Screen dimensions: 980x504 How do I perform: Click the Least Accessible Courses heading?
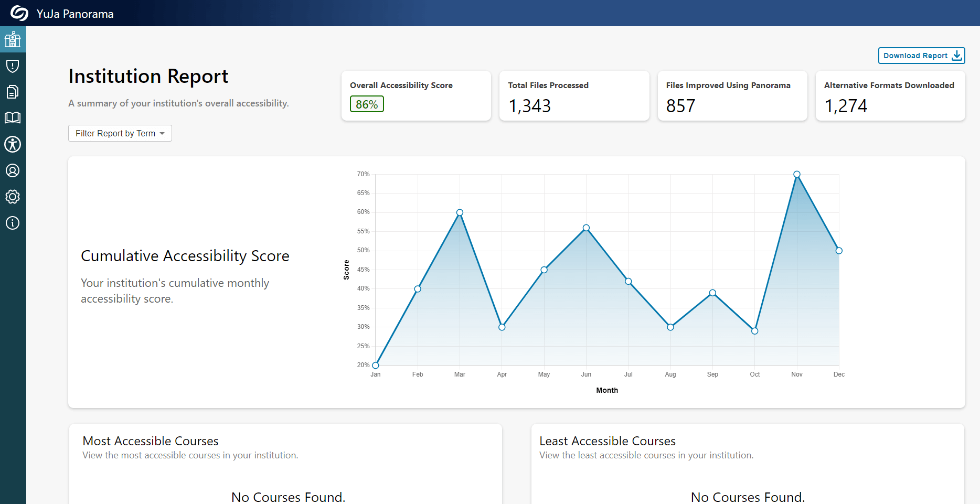click(x=608, y=441)
